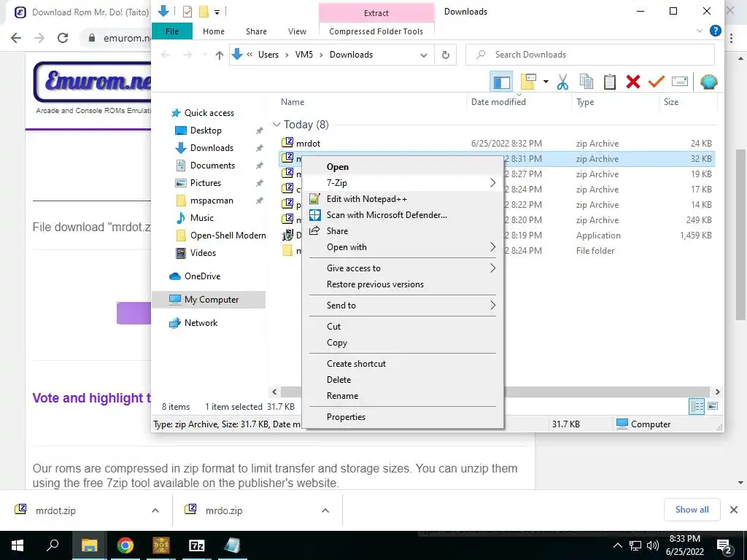Expand the Send to submenu
Image resolution: width=747 pixels, height=560 pixels.
point(403,306)
